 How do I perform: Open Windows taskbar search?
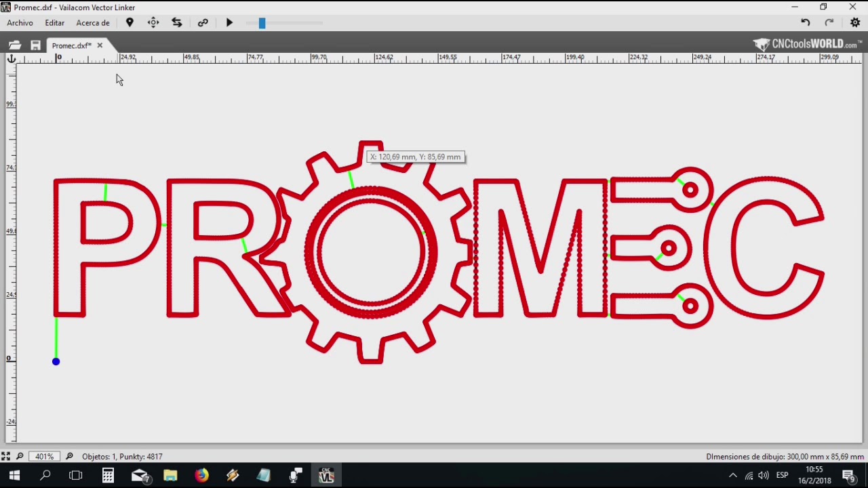point(45,476)
